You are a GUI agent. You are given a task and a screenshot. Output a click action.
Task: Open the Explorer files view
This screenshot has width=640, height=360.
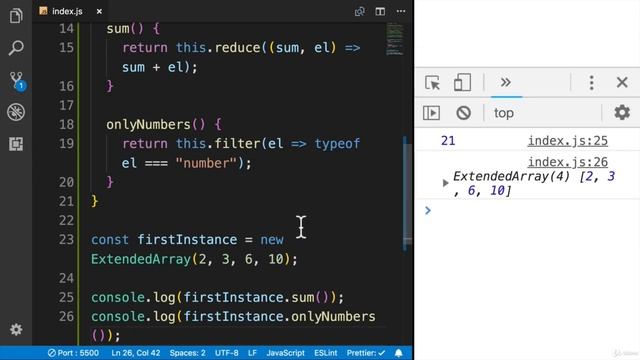point(16,16)
